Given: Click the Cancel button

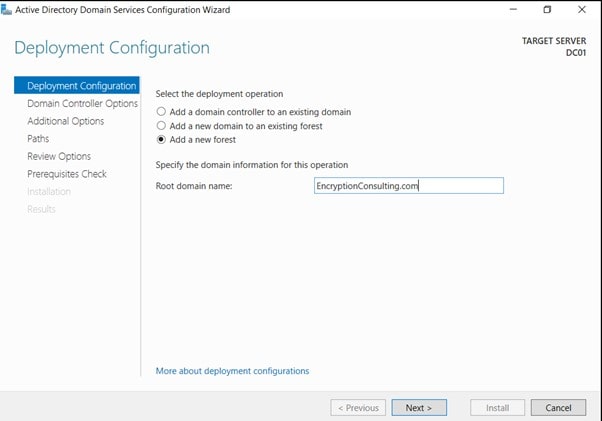Looking at the screenshot, I should point(558,408).
